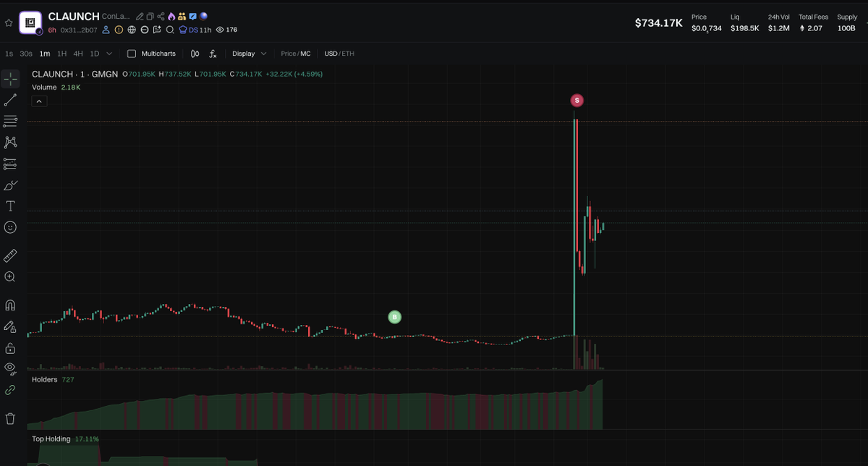Image resolution: width=868 pixels, height=466 pixels.
Task: Copy the token name with the copy icon
Action: 150,16
